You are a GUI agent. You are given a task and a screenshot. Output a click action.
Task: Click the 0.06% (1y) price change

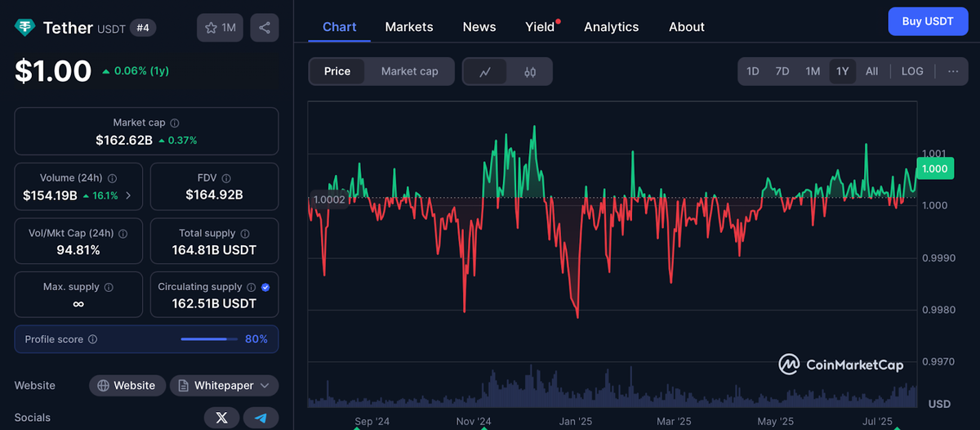[136, 71]
